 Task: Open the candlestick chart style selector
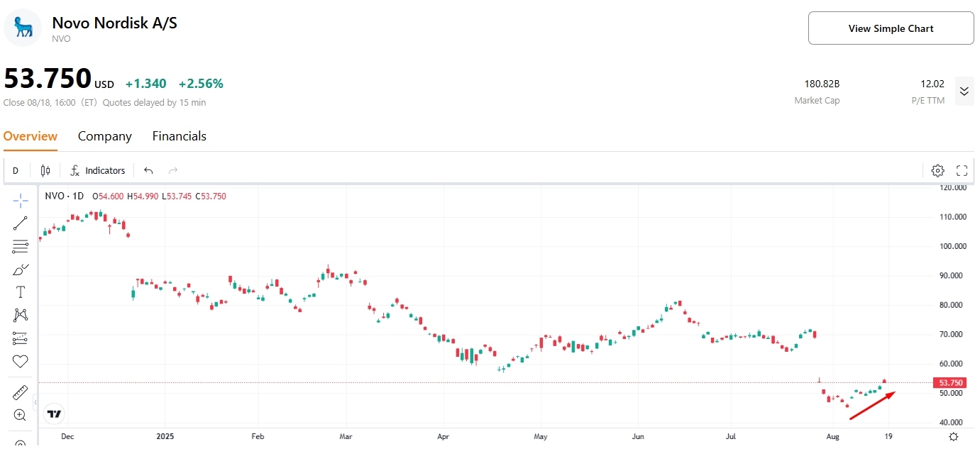pos(45,170)
